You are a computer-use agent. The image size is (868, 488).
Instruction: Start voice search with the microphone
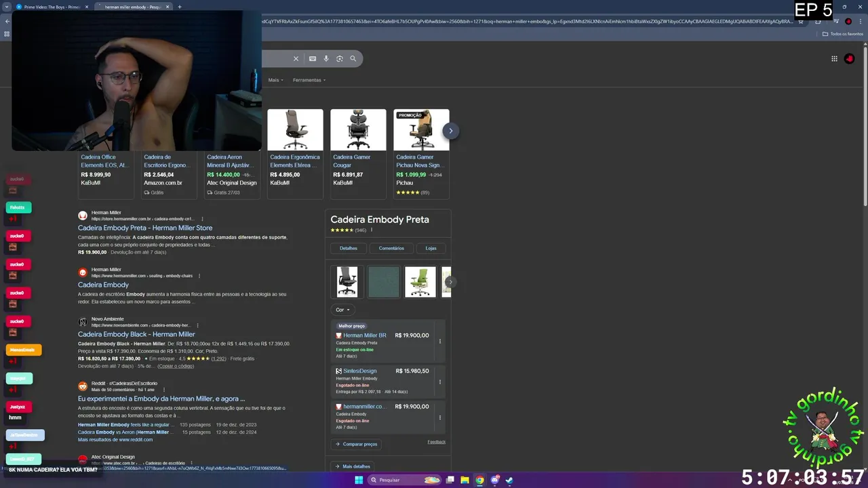(x=326, y=59)
